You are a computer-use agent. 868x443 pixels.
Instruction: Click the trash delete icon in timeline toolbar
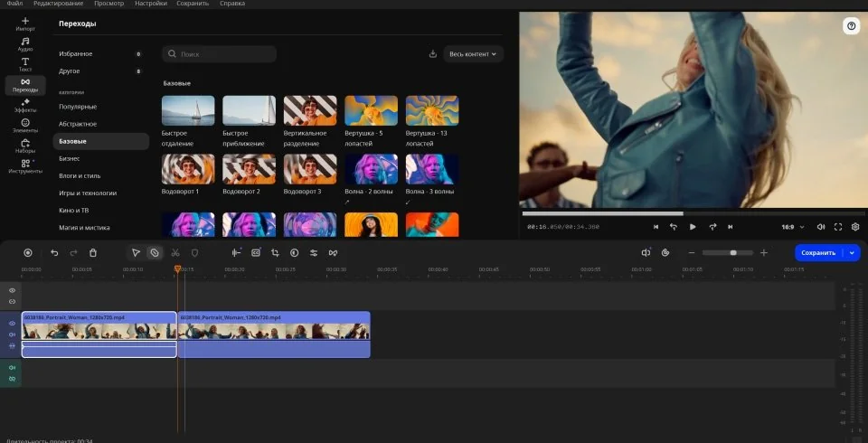pyautogui.click(x=93, y=253)
